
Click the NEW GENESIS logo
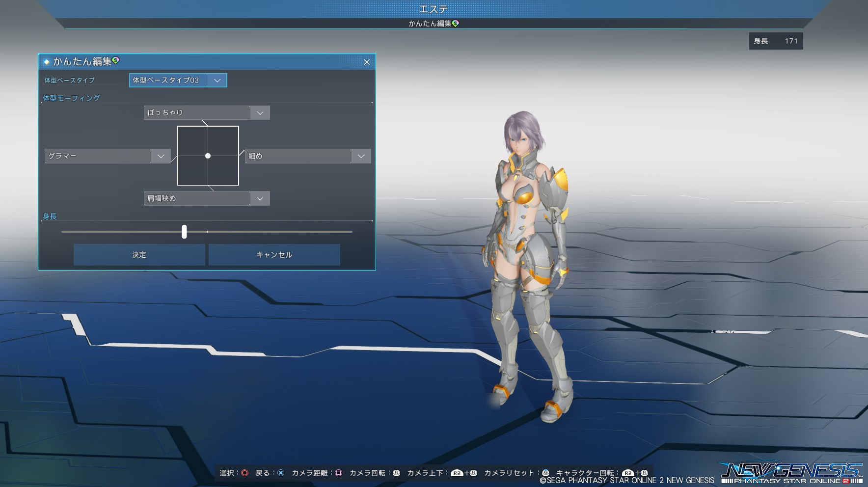tap(791, 473)
